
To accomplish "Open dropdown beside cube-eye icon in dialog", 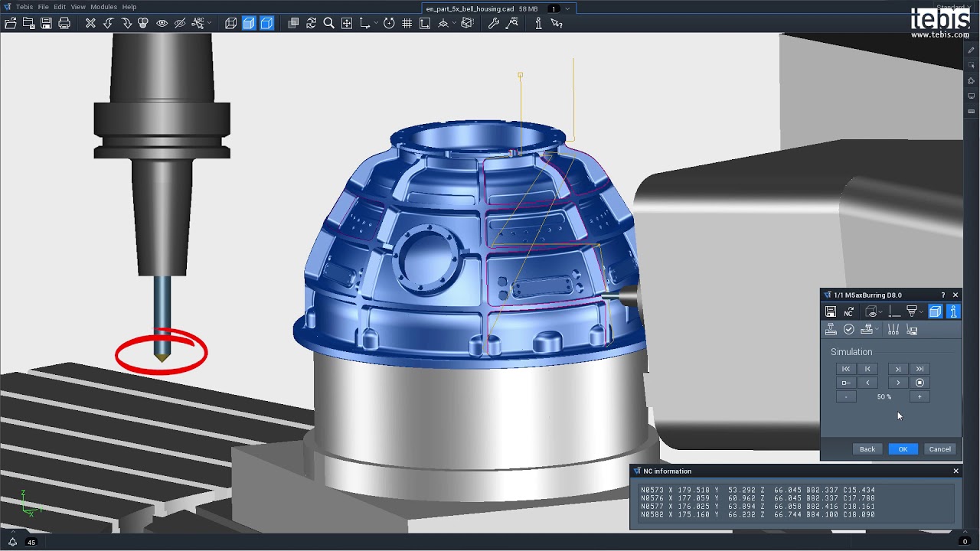I will click(x=880, y=311).
